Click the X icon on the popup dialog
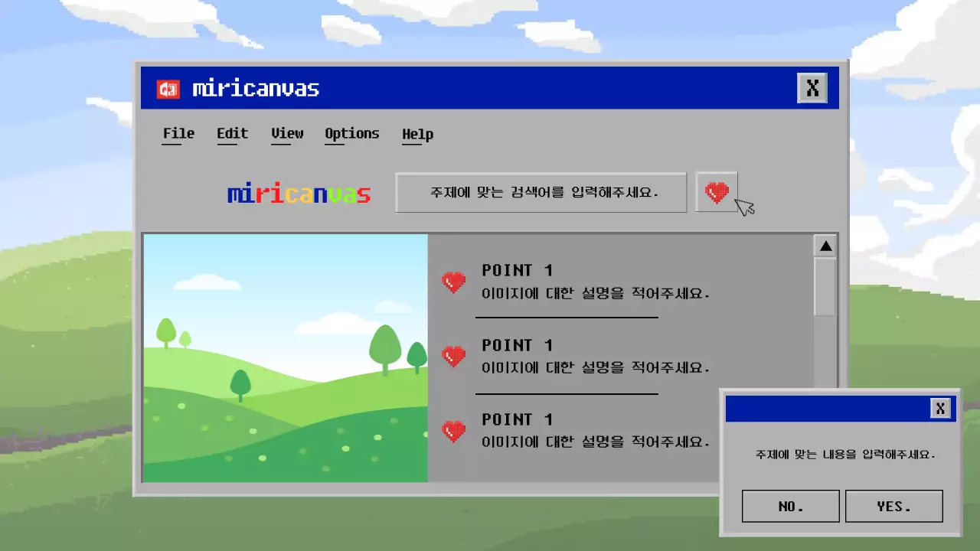The width and height of the screenshot is (980, 551). [941, 408]
